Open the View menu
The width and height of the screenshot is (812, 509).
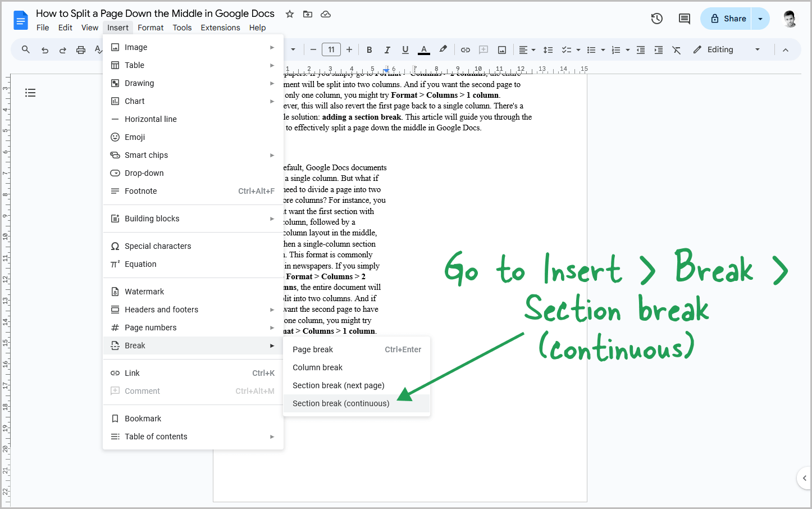90,28
